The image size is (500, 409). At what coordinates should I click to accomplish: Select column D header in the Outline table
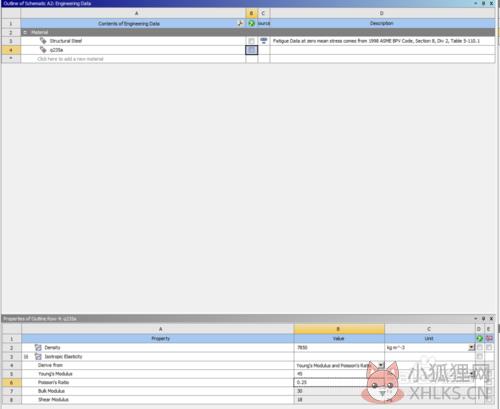[x=382, y=13]
